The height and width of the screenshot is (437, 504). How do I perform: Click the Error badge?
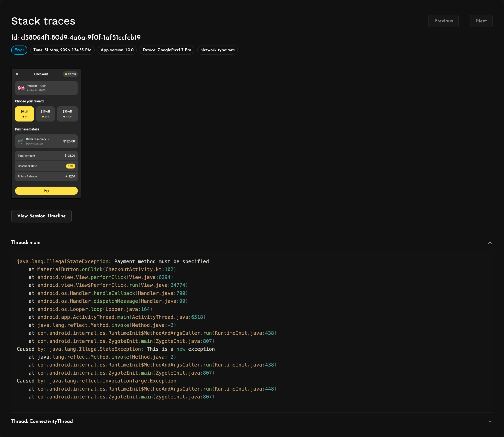19,50
